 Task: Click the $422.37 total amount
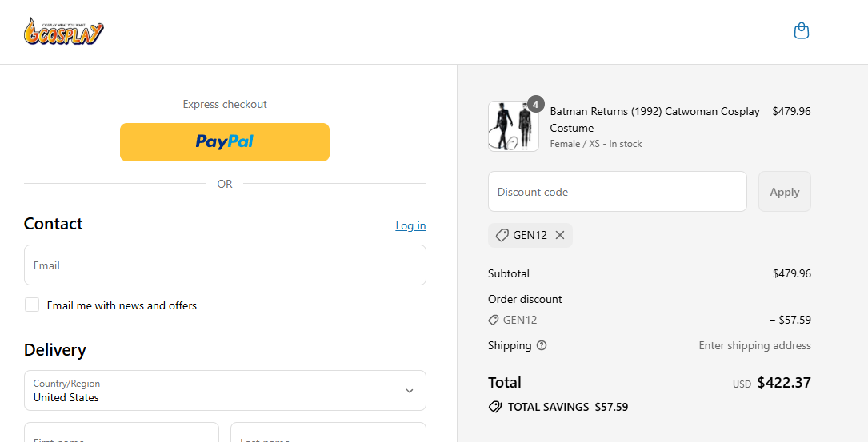(x=784, y=382)
